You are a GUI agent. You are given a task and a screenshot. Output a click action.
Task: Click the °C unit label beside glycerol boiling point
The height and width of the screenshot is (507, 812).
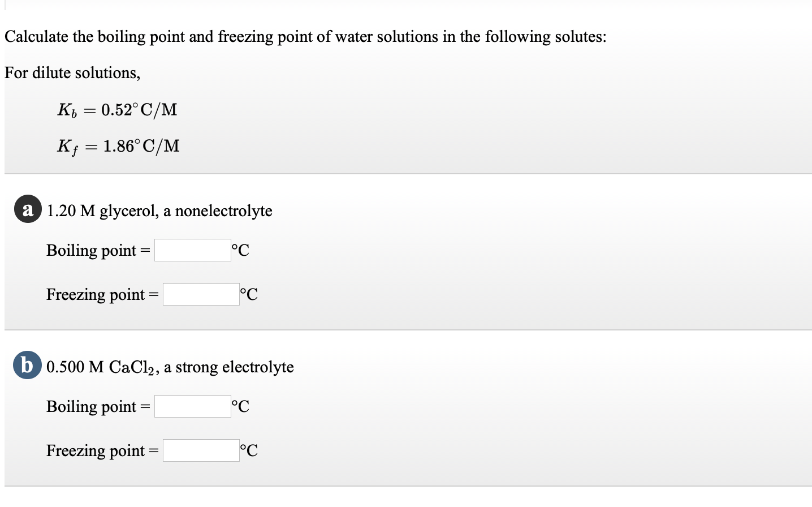[240, 250]
